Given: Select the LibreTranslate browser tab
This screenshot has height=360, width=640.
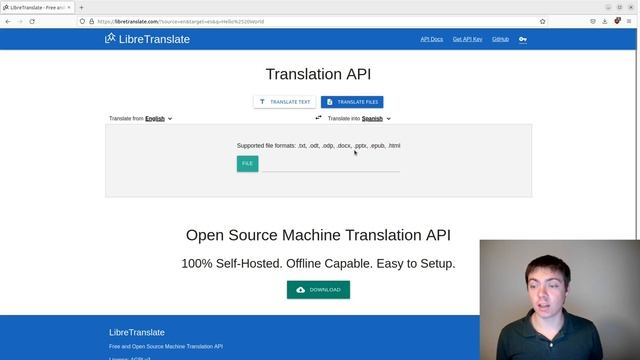Looking at the screenshot, I should (x=37, y=7).
